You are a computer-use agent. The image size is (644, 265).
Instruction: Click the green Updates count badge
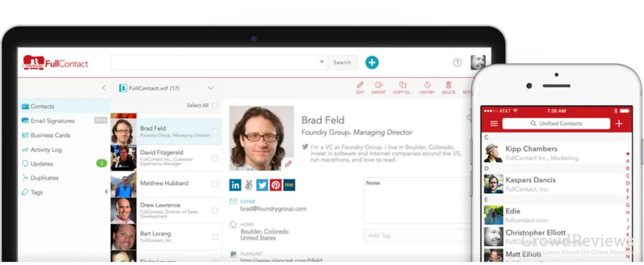pyautogui.click(x=101, y=163)
